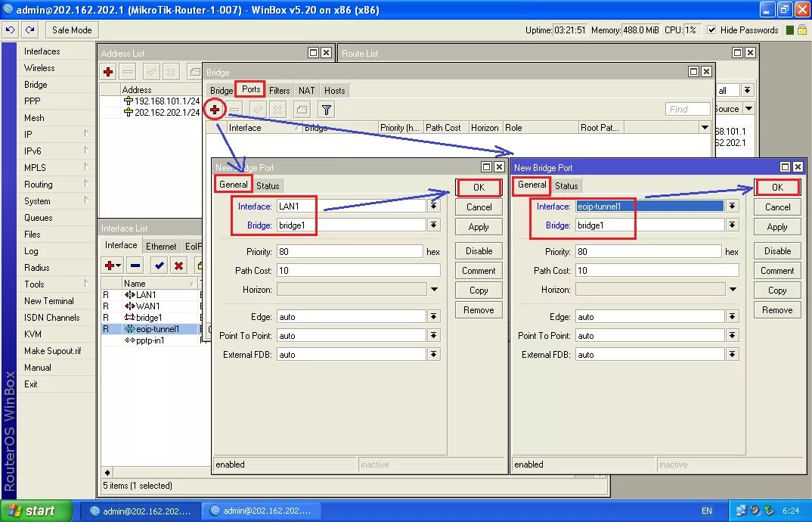Enable interface with blue checkmark icon
Viewport: 812px width, 522px height.
tap(159, 266)
